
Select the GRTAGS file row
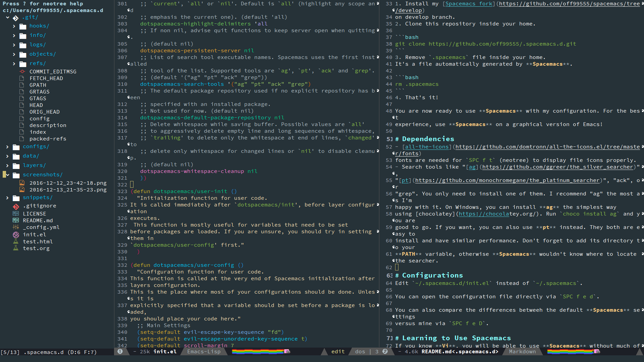click(40, 92)
